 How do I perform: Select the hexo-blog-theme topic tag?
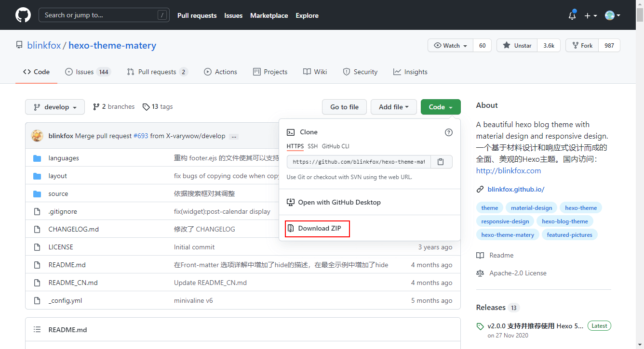565,221
